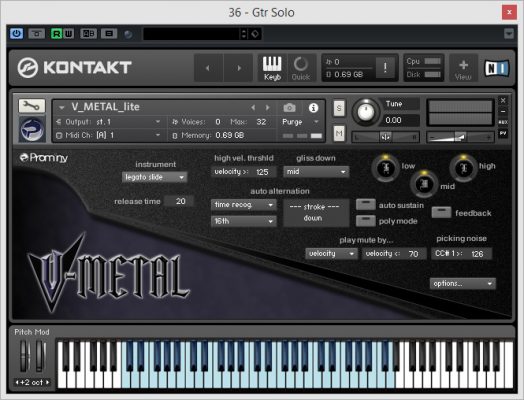
Task: Select next instrument preset in header
Action: [x=267, y=108]
